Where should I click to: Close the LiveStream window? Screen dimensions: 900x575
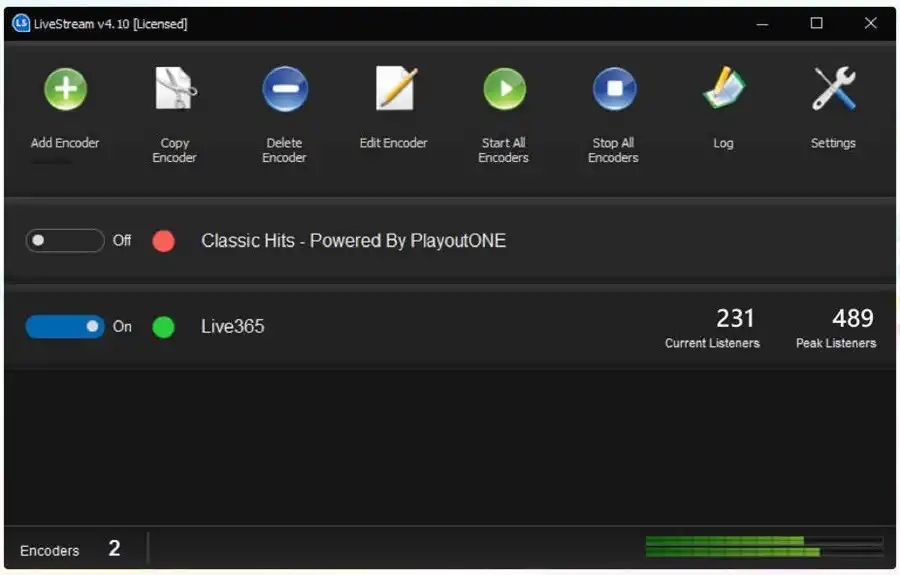(x=871, y=23)
